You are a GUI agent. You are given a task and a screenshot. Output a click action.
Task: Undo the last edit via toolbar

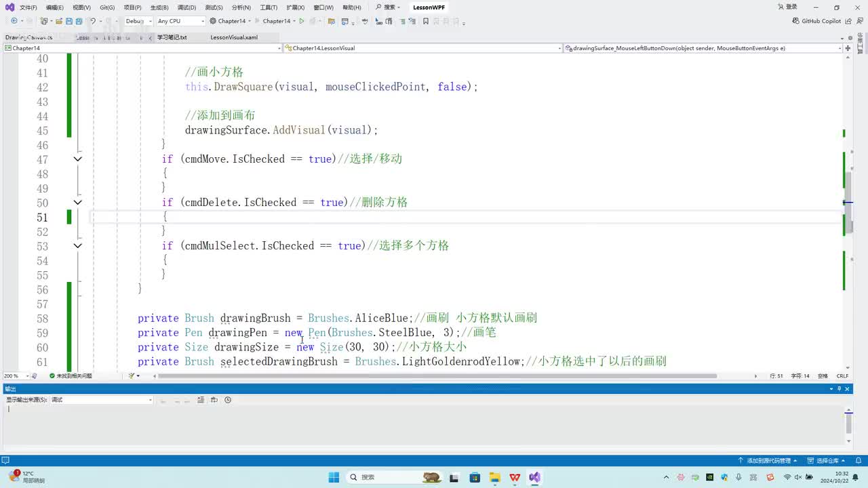click(93, 21)
